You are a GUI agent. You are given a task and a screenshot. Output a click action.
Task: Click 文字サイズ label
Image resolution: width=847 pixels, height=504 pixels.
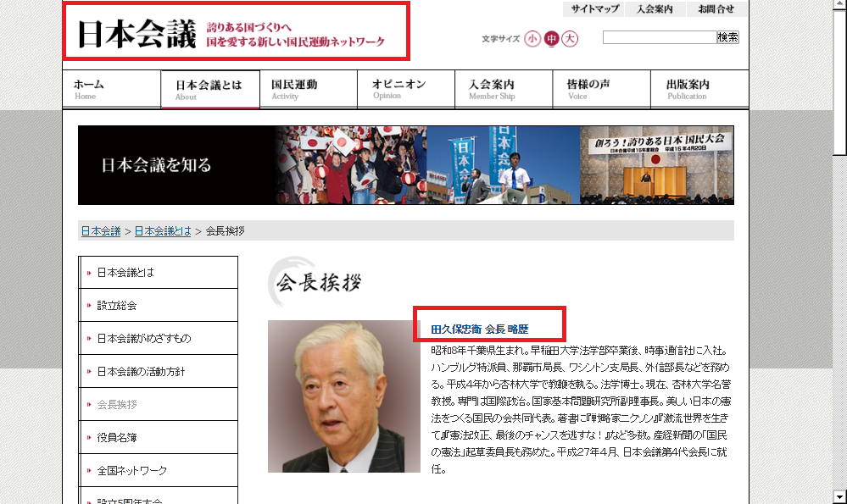click(x=501, y=39)
